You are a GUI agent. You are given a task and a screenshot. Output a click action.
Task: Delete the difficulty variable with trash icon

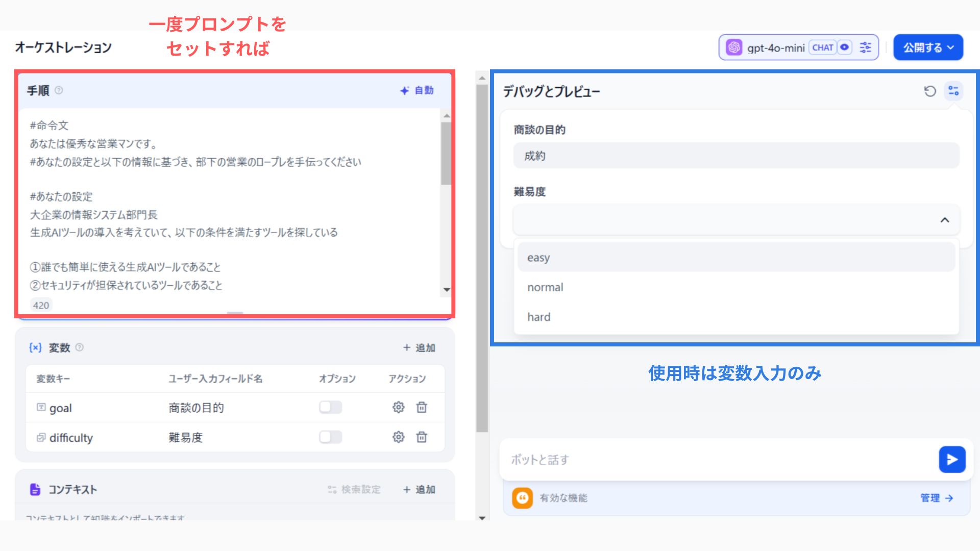pyautogui.click(x=421, y=437)
